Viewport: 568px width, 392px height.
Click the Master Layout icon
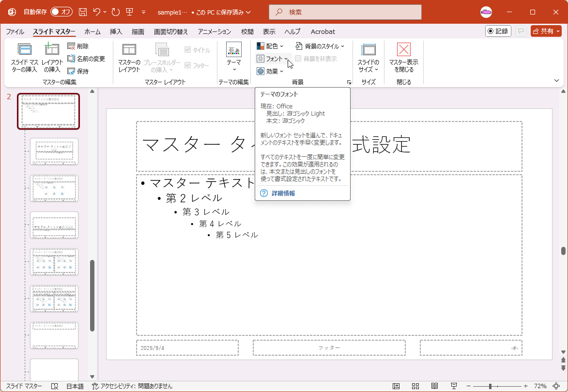tap(129, 49)
